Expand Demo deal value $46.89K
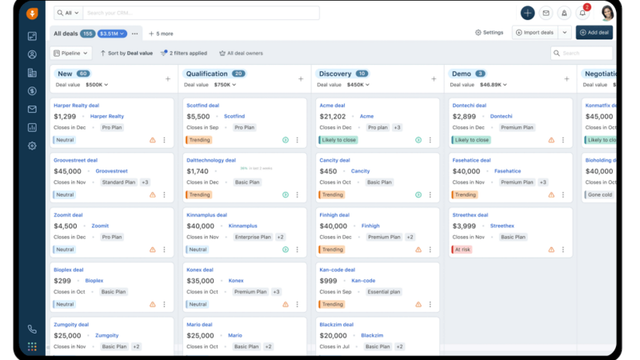This screenshot has height=360, width=640. (x=493, y=84)
